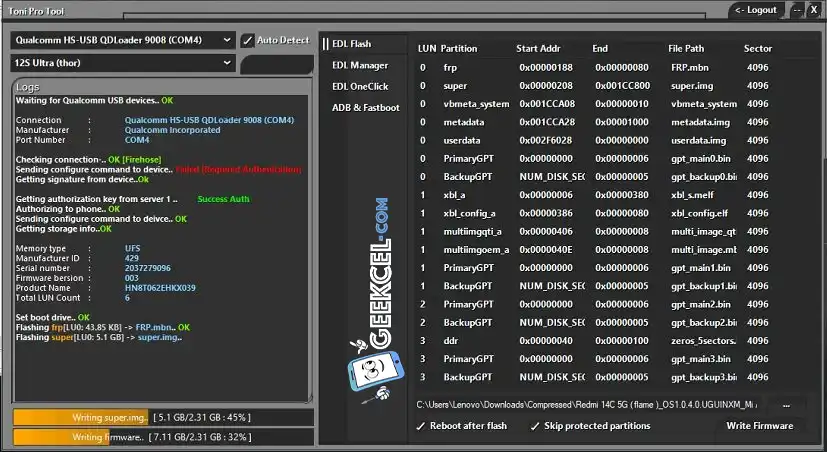Click the UFS memory type value
Viewport: 827px width, 452px height.
(132, 248)
